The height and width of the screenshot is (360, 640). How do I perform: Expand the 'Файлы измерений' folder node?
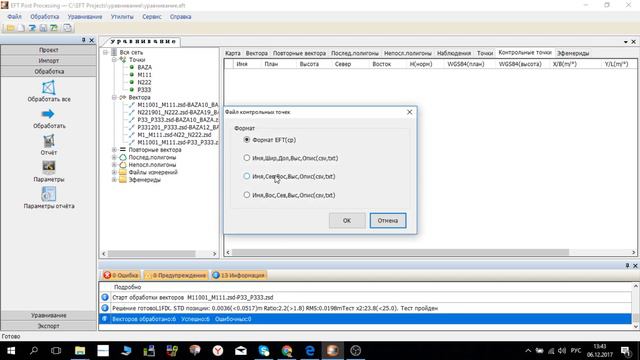(114, 172)
